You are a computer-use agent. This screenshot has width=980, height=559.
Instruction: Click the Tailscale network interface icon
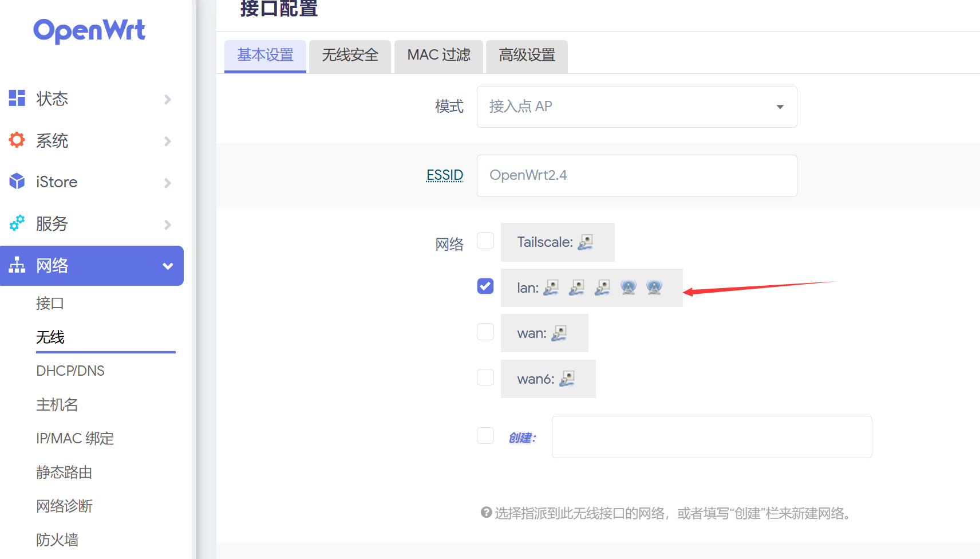585,242
